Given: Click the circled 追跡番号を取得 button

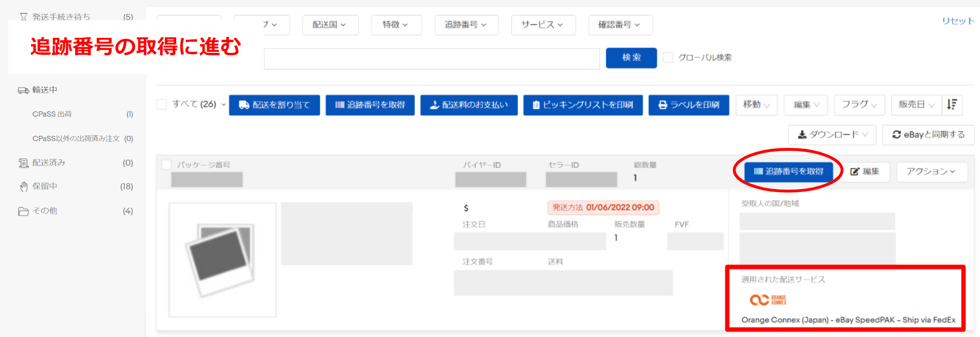Looking at the screenshot, I should (x=788, y=172).
